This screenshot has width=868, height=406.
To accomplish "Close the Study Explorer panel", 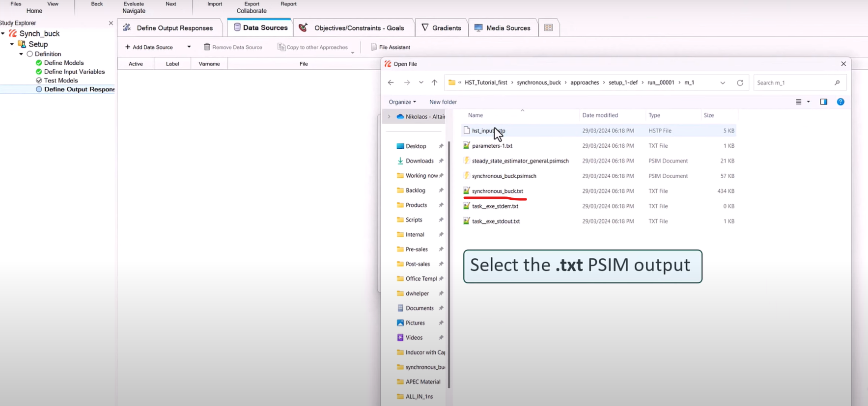I will pos(111,23).
